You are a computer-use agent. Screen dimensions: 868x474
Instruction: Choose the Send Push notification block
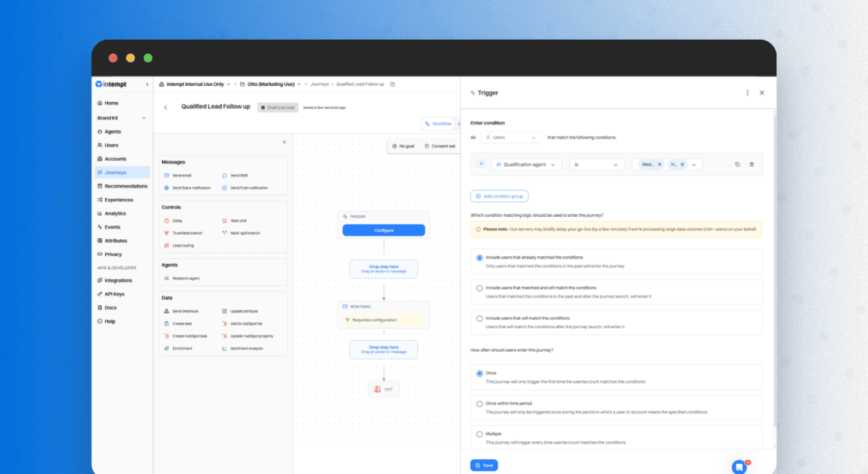coord(245,188)
